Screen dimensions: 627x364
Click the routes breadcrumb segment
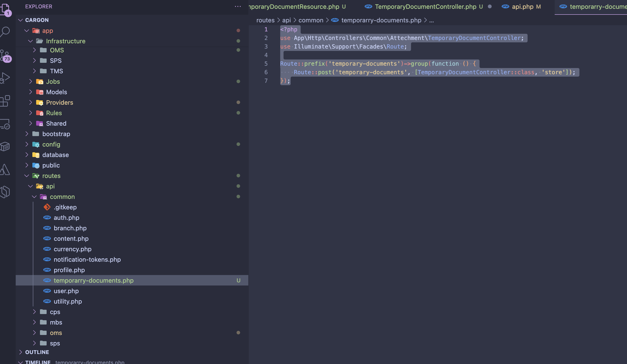pos(265,20)
